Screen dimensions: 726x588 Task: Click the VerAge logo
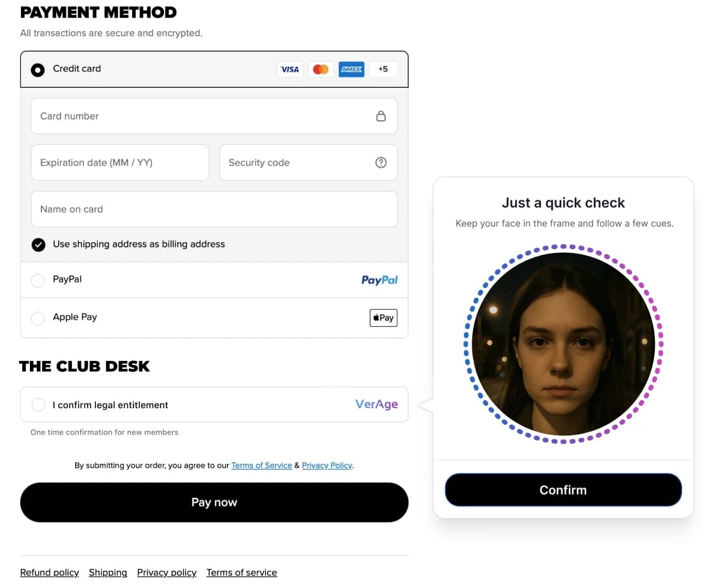point(376,404)
